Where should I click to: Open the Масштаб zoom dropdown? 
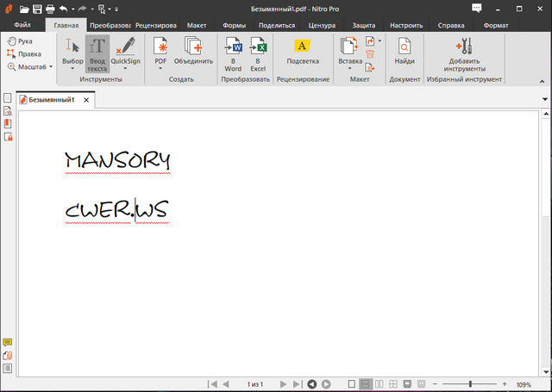coord(30,66)
